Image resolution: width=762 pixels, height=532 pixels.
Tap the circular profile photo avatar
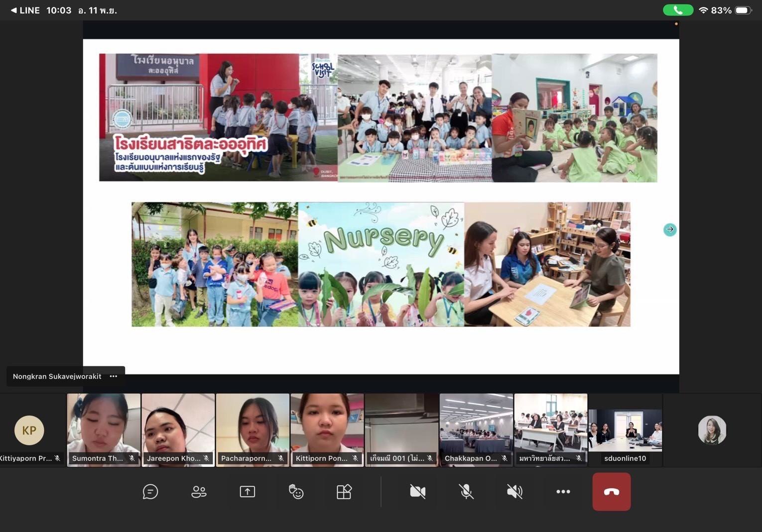(x=712, y=430)
